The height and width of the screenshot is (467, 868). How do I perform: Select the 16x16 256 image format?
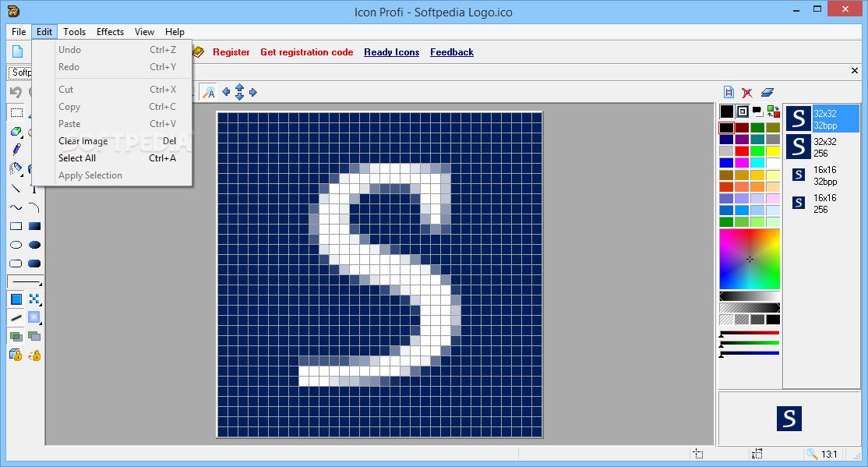(823, 203)
